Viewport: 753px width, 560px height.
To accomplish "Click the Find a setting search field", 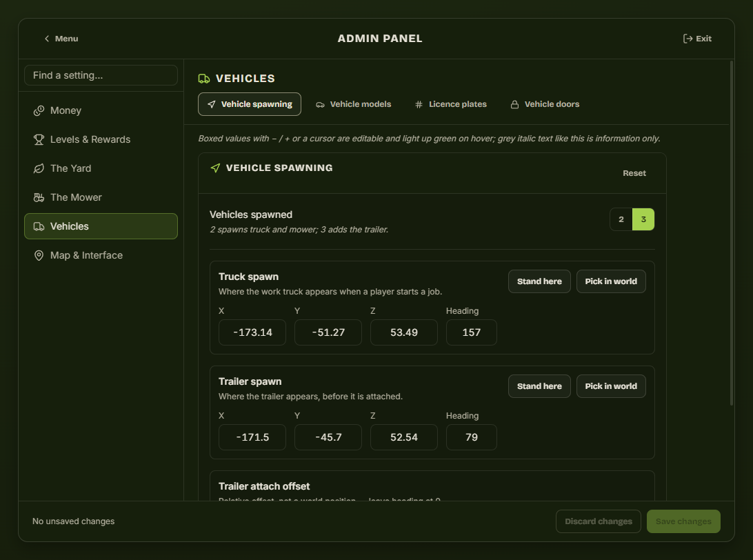I will click(x=101, y=75).
